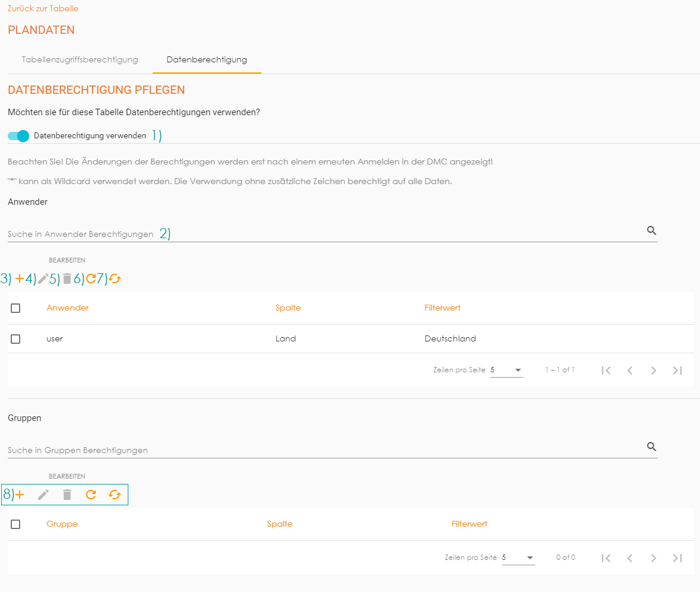This screenshot has width=700, height=592.
Task: Click the search magnifier in Anwender search field
Action: tap(651, 231)
